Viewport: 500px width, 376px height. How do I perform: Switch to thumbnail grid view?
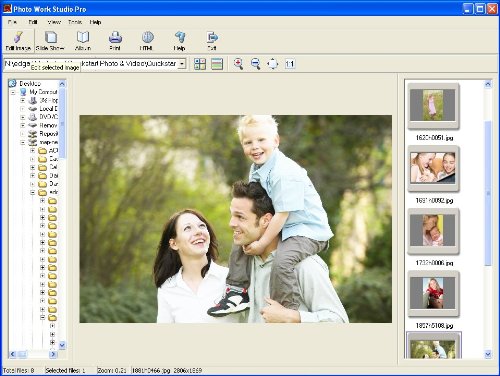tap(200, 64)
